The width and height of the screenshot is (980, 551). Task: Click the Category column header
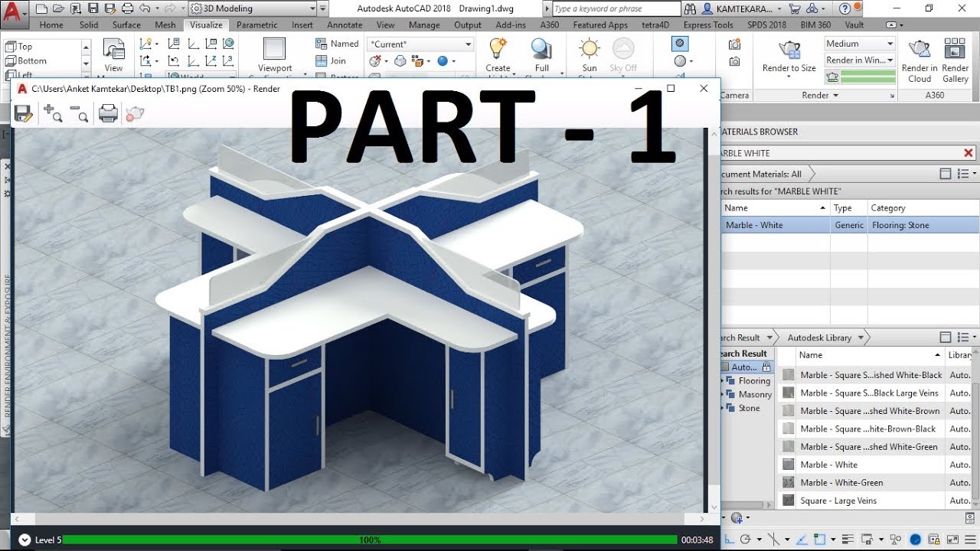pyautogui.click(x=923, y=207)
